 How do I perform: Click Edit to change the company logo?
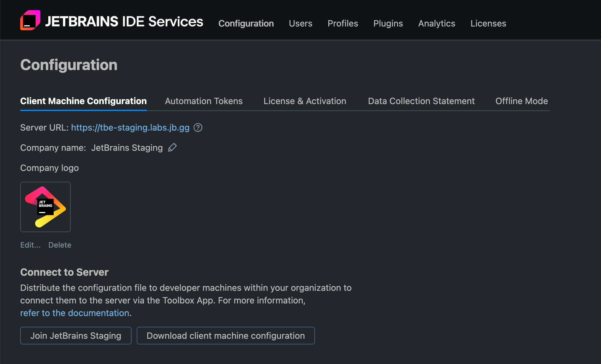pyautogui.click(x=30, y=245)
